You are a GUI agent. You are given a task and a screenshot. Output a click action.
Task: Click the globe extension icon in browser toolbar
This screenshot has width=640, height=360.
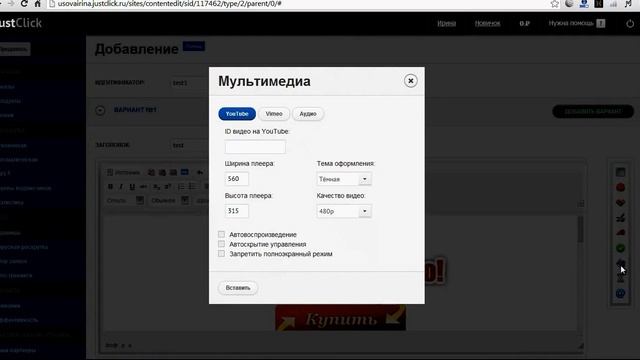pyautogui.click(x=569, y=4)
